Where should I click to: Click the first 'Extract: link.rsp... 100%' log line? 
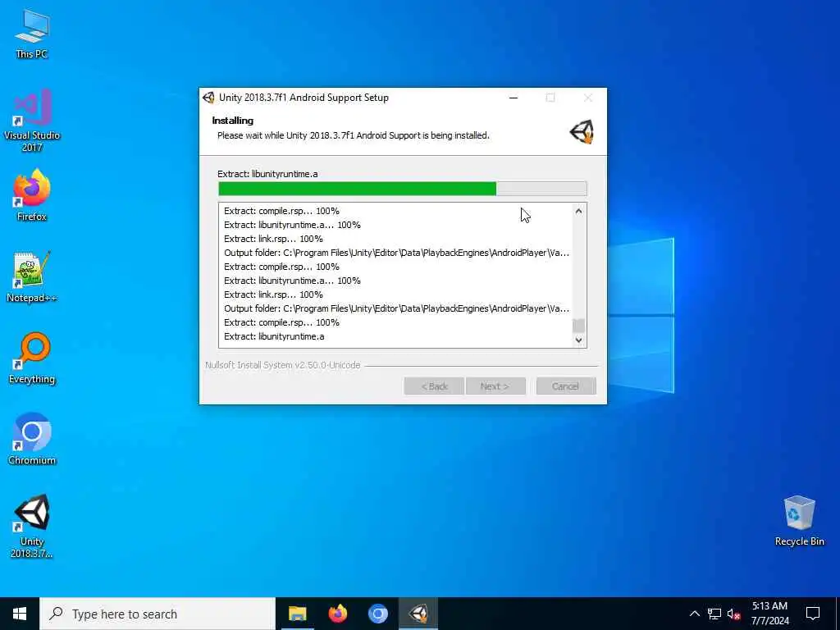coord(273,239)
